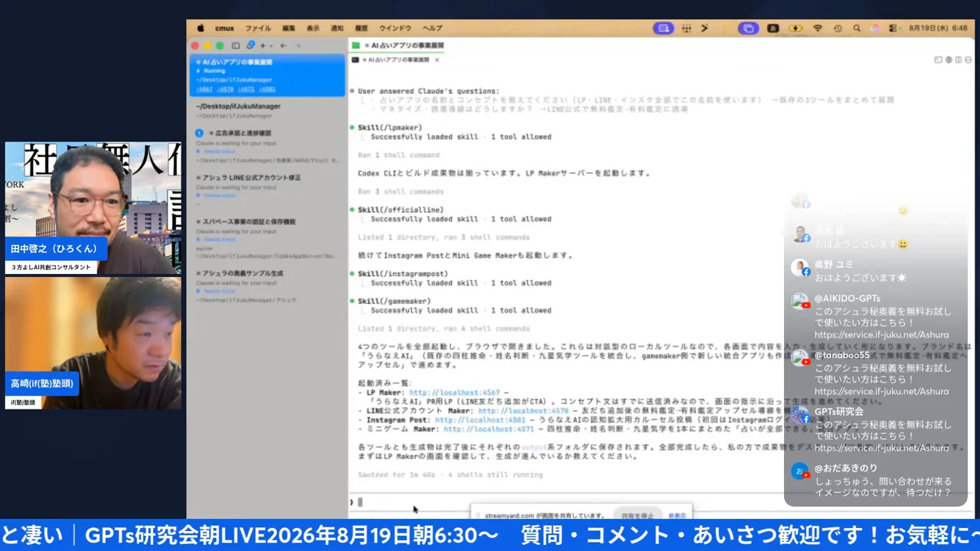Open the 表示 menu
Viewport: 980px width, 551px height.
(x=312, y=28)
